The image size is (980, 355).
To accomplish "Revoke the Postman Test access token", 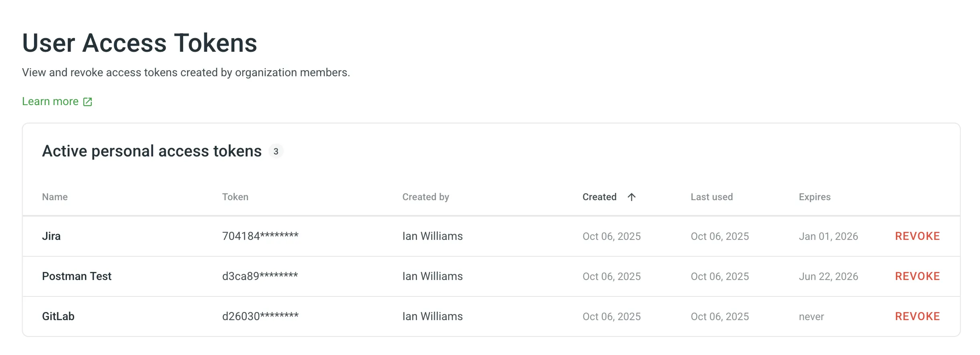I will coord(917,276).
